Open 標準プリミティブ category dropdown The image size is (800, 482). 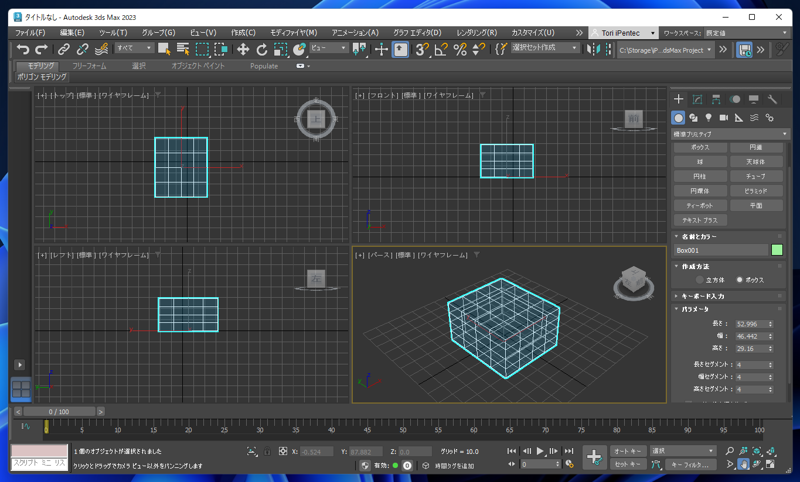[x=730, y=134]
